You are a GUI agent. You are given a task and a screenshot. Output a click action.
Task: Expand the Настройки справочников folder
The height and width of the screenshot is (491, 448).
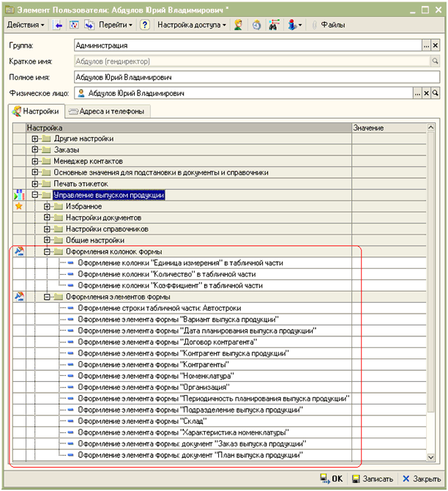(47, 229)
